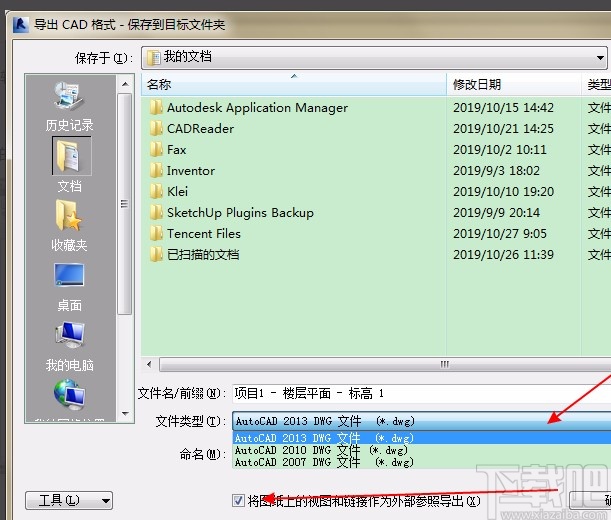Select the Tencent Files folder name

(203, 234)
